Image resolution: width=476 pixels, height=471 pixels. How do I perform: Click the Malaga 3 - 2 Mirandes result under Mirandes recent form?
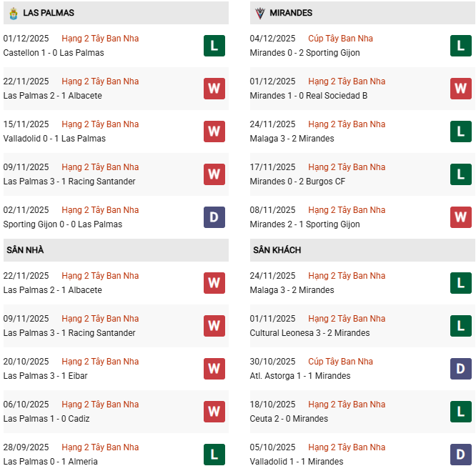pos(292,139)
